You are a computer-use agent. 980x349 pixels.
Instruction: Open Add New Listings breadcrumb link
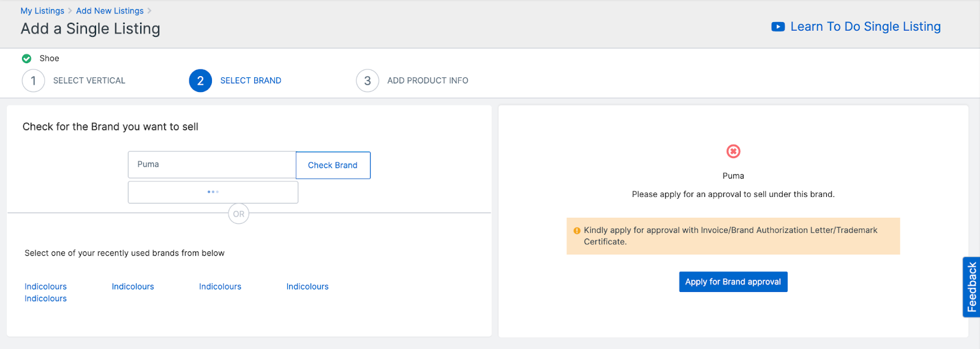110,11
